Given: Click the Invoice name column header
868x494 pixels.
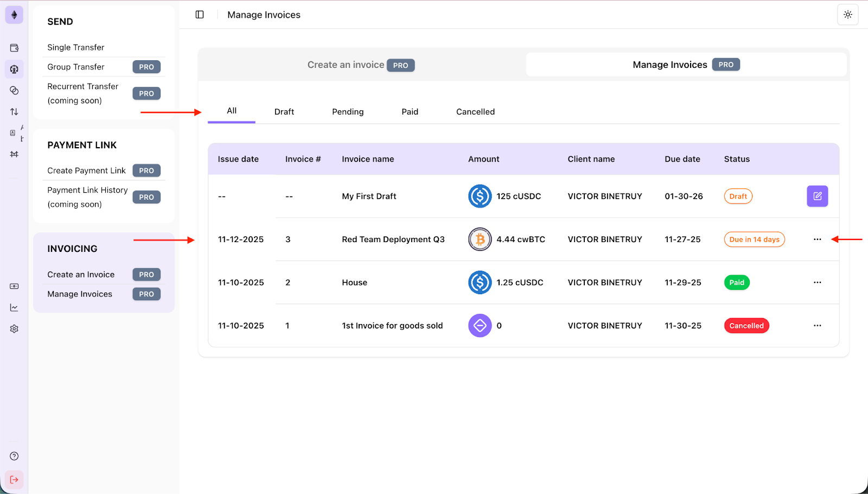Looking at the screenshot, I should point(368,159).
